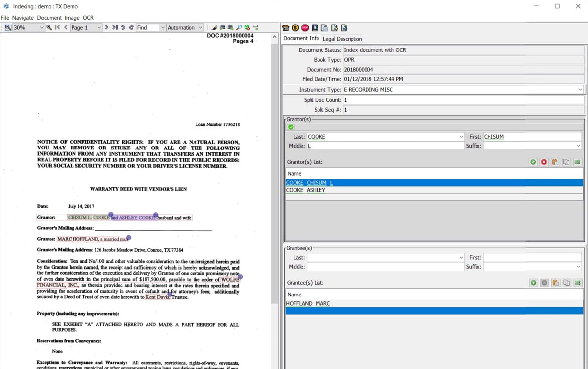Click copy icon in Grantee(s) List toolbar
Screen dimensions: 588x369
566,283
